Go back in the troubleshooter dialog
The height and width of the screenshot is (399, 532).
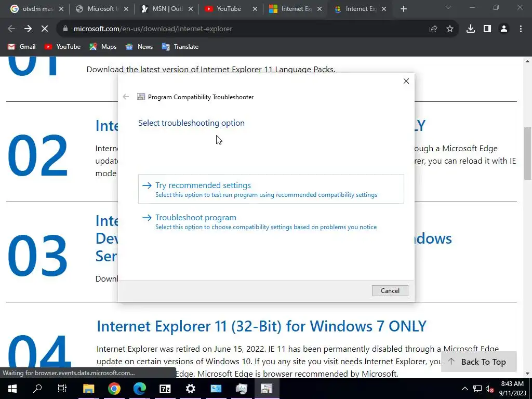point(126,97)
